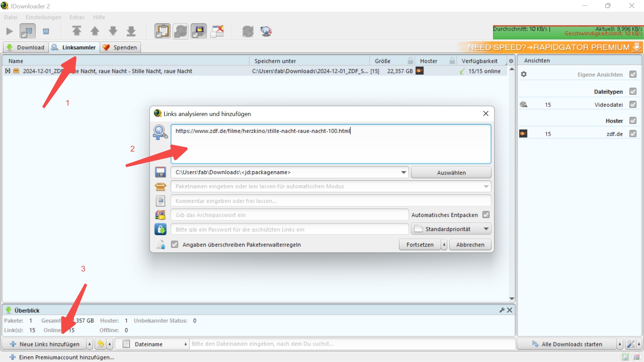Toggle automatic reconnect icon
This screenshot has height=362, width=644.
pos(180,31)
